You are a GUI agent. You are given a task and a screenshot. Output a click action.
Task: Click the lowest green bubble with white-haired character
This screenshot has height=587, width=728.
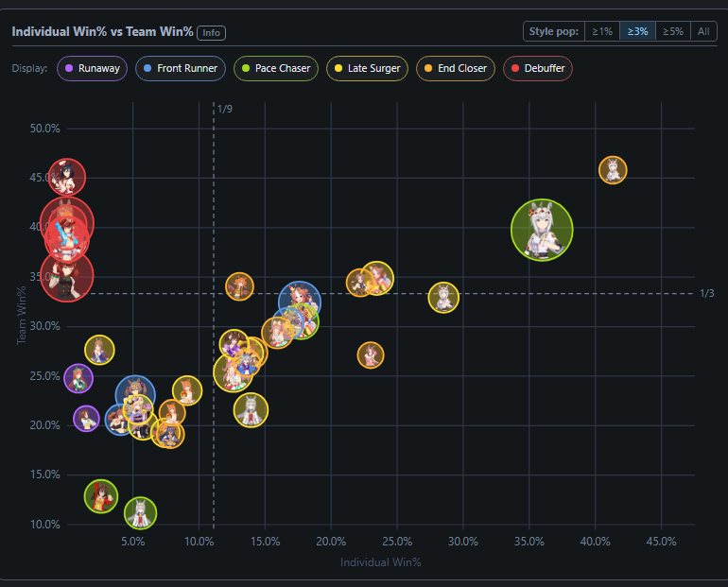click(140, 513)
